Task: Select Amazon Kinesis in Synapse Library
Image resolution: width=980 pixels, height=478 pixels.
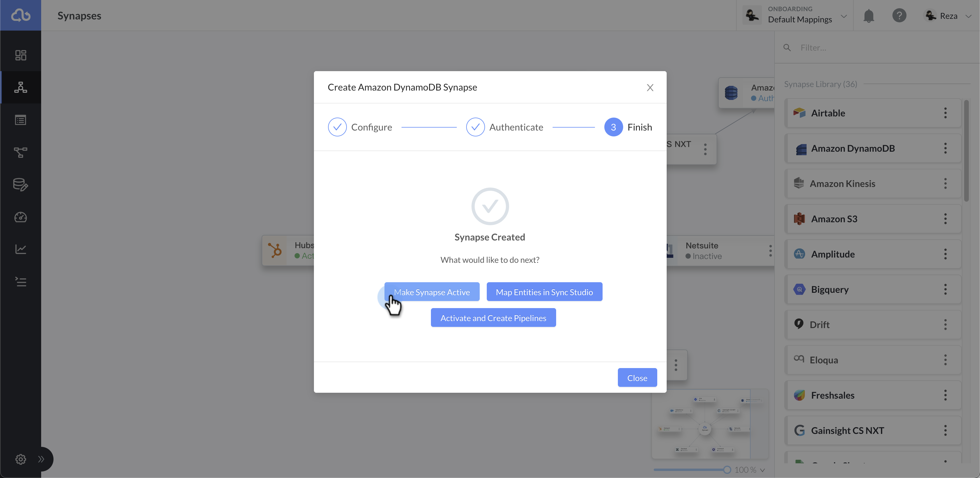Action: [x=873, y=183]
